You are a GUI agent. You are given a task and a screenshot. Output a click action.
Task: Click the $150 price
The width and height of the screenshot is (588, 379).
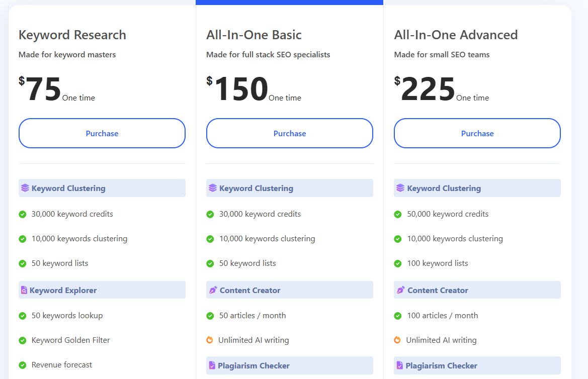point(237,88)
